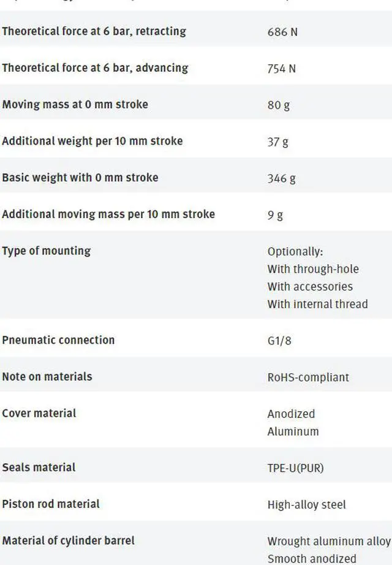Click the "With internal thread" text

click(x=317, y=304)
